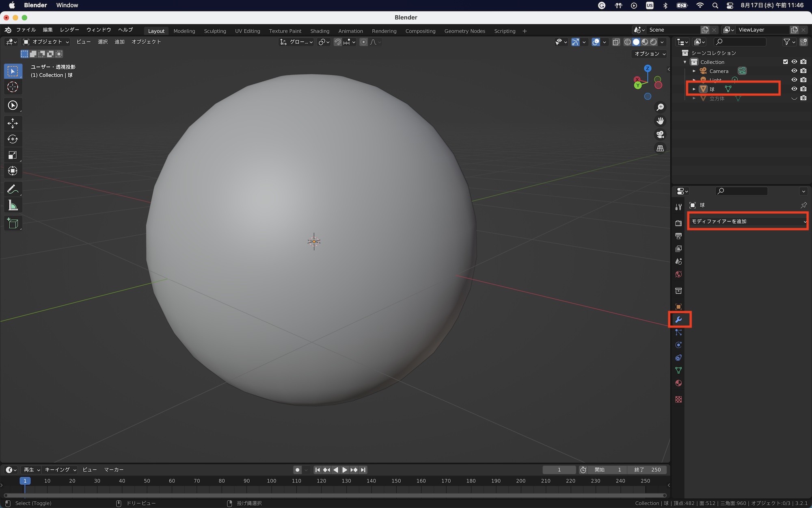
Task: Hide Camera object with eye icon
Action: pyautogui.click(x=794, y=71)
